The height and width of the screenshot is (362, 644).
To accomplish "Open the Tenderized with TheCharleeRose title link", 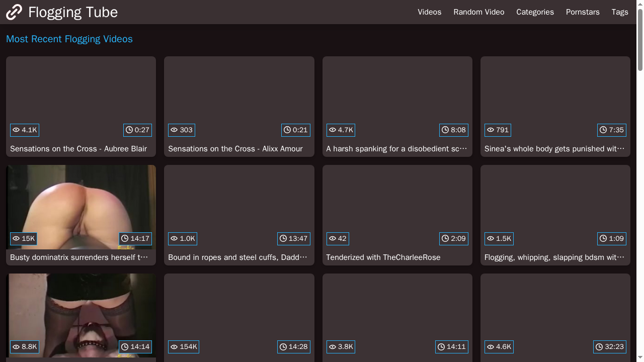I will [383, 257].
